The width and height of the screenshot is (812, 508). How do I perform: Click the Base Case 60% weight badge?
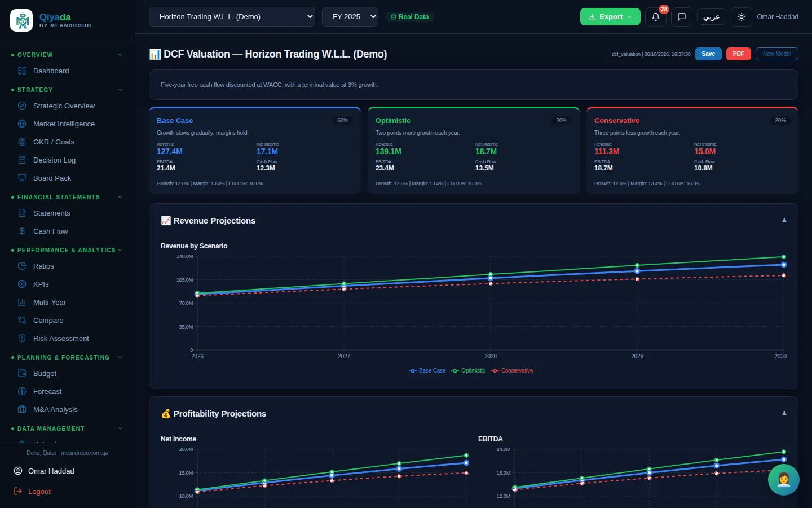[x=343, y=120]
